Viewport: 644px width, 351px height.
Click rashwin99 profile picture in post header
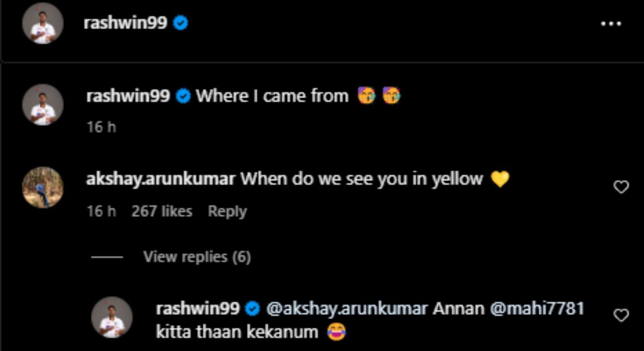(x=43, y=23)
